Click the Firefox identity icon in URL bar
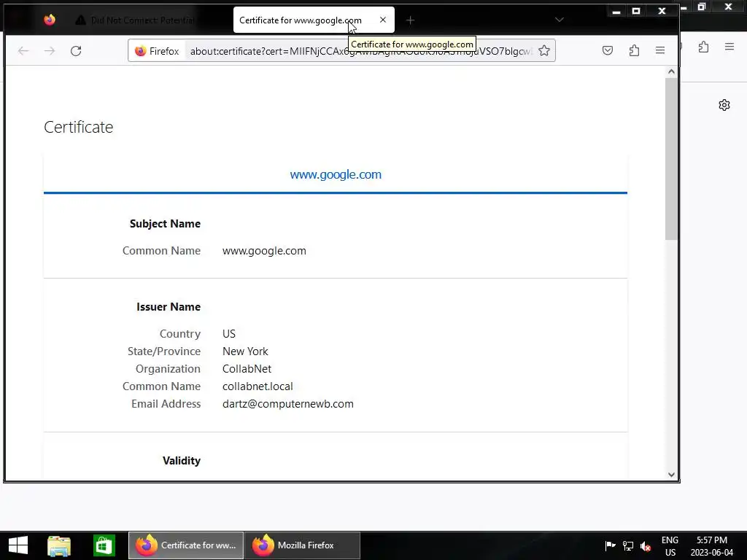Screen dimensions: 747x560 [x=157, y=51]
